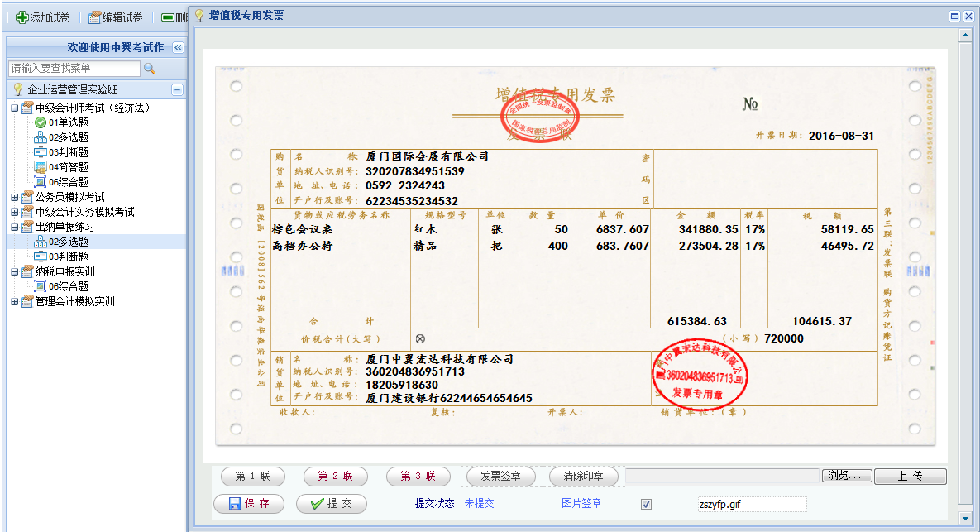The image size is (980, 532).
Task: Click the folder icon of 纳税申报实训
Action: pyautogui.click(x=26, y=271)
